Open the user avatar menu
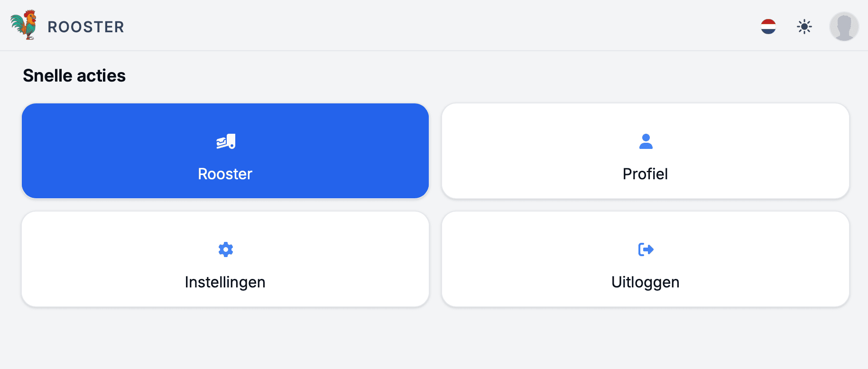Image resolution: width=868 pixels, height=369 pixels. (x=844, y=27)
